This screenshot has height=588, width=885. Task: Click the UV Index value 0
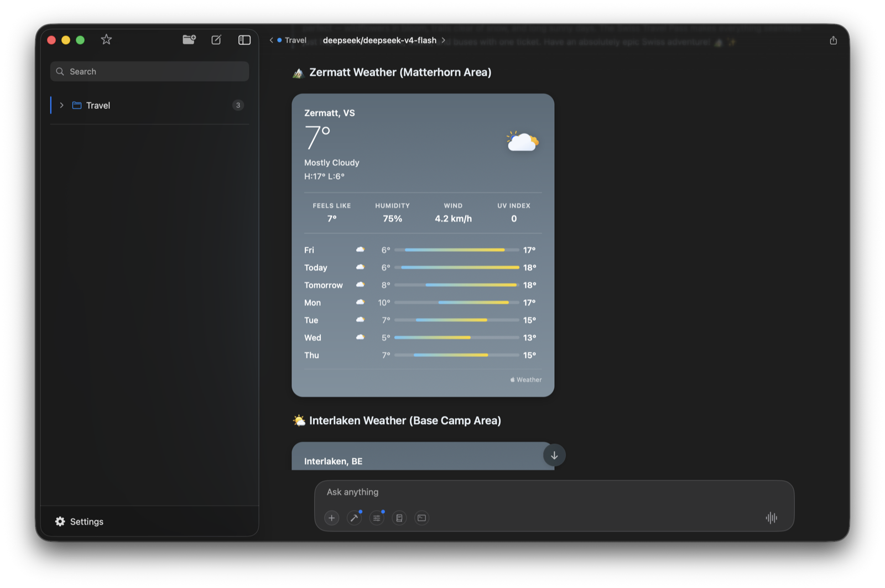pyautogui.click(x=514, y=219)
